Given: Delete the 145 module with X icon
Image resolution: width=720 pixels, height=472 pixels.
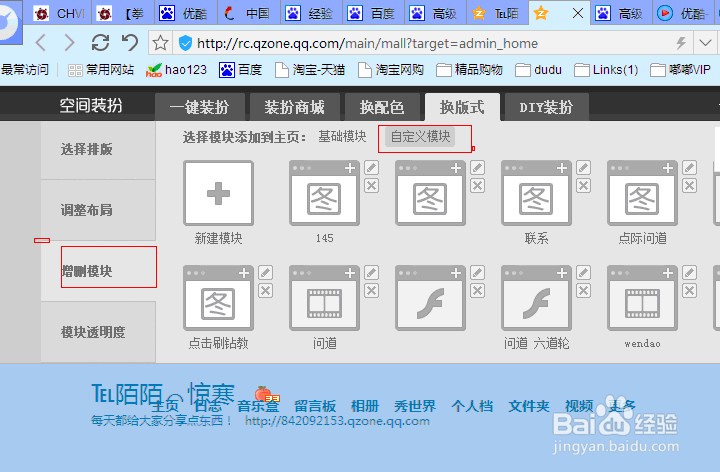Looking at the screenshot, I should pos(371,185).
